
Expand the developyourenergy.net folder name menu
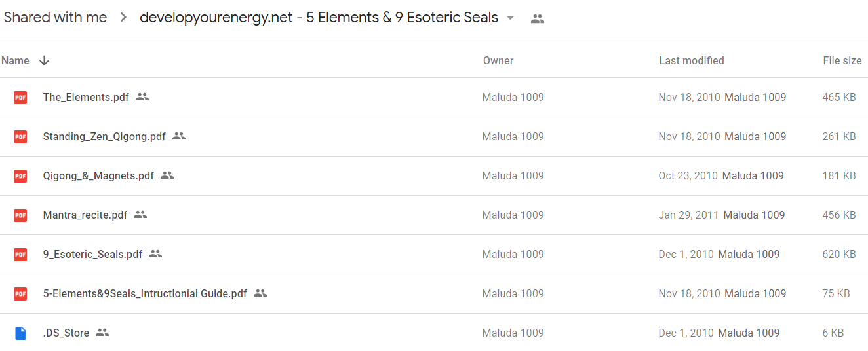point(319,18)
